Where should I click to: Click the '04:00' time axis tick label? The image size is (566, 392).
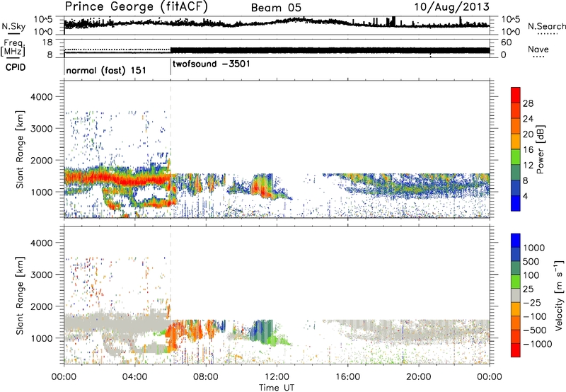click(x=135, y=377)
